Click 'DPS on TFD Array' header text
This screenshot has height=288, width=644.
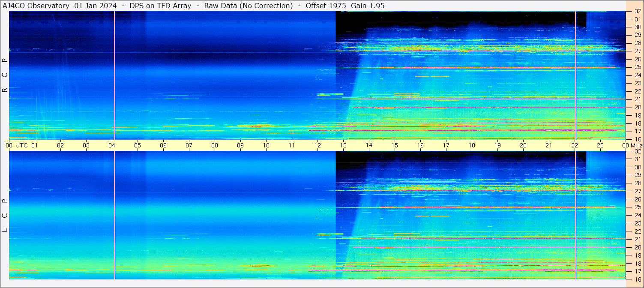pyautogui.click(x=160, y=6)
